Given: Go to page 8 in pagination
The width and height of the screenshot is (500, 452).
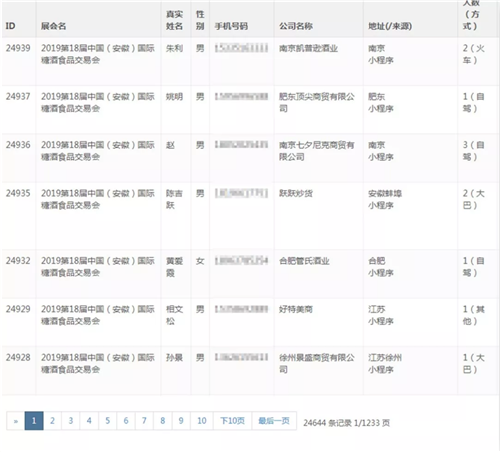Looking at the screenshot, I should click(162, 421).
